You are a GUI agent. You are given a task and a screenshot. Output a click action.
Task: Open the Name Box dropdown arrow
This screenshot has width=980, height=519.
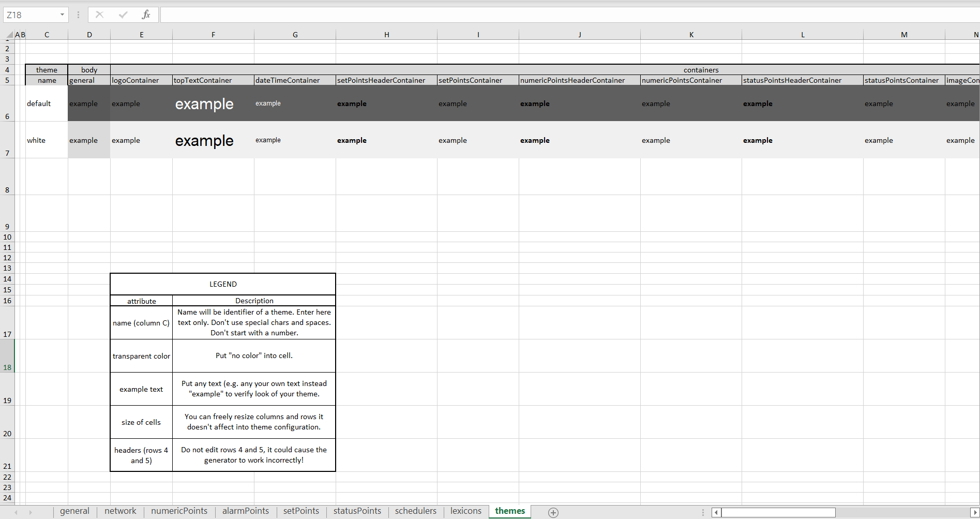pyautogui.click(x=62, y=14)
